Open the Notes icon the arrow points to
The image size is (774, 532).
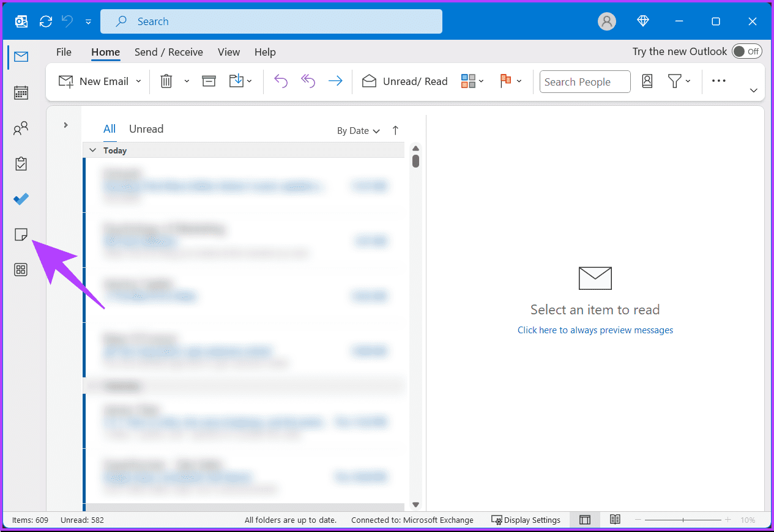point(20,234)
